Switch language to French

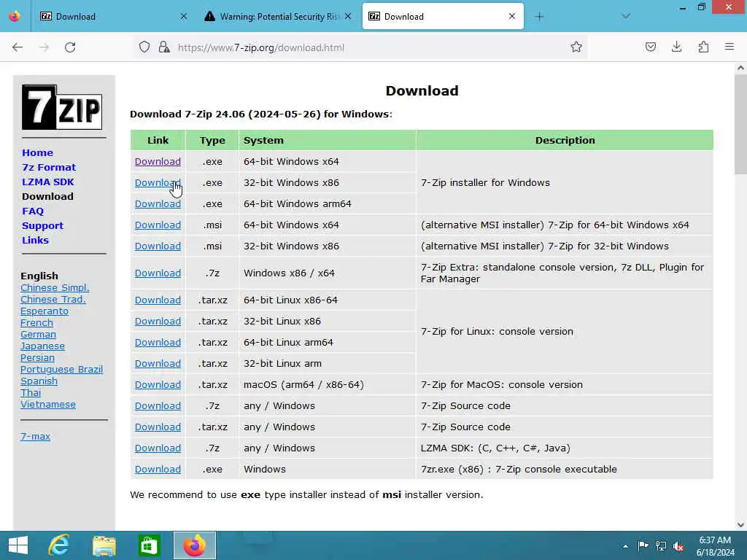[x=36, y=323]
